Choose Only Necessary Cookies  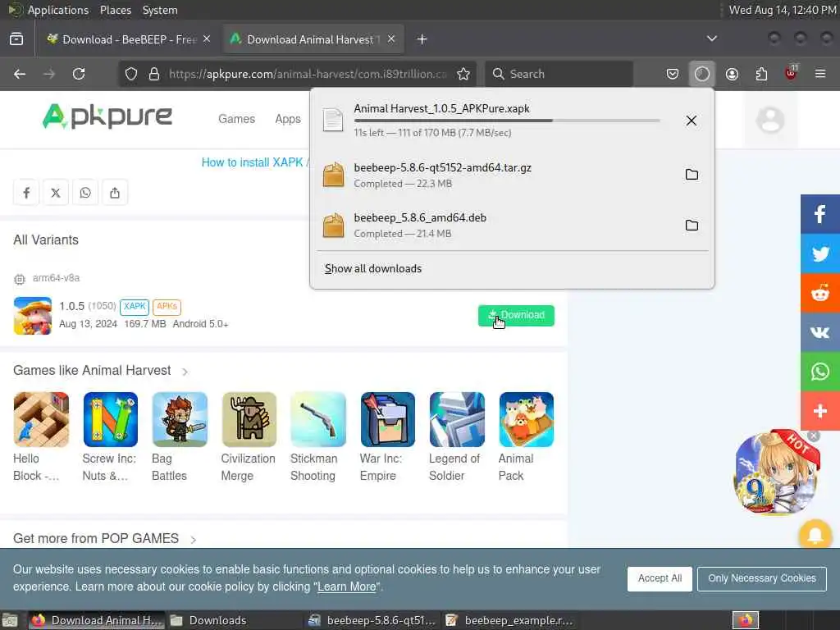coord(762,578)
